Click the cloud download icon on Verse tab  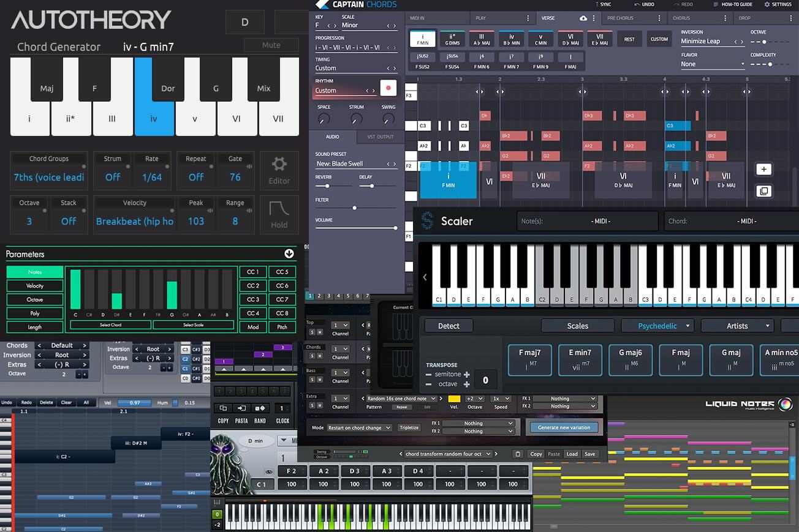pos(583,18)
